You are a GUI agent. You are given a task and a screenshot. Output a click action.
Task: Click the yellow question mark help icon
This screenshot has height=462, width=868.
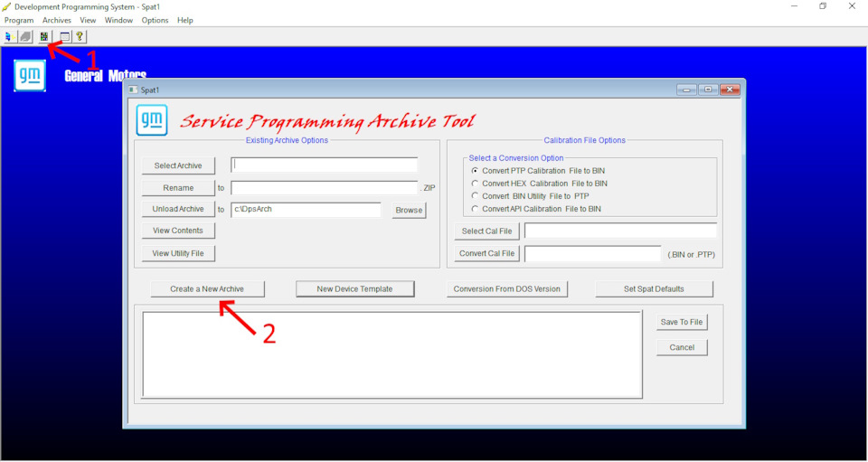[x=80, y=37]
